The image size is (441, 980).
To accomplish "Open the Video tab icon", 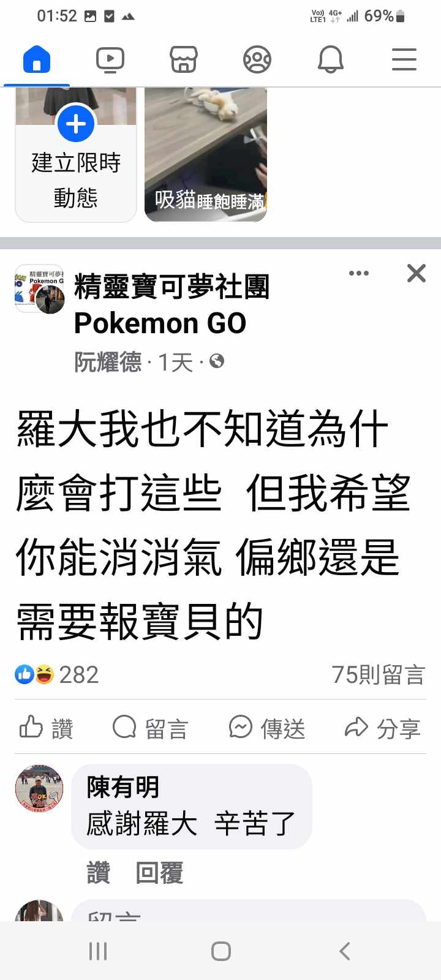I will tap(110, 60).
